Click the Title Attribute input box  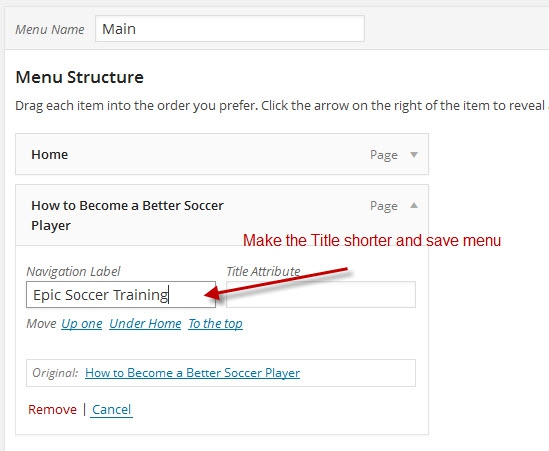pos(321,294)
